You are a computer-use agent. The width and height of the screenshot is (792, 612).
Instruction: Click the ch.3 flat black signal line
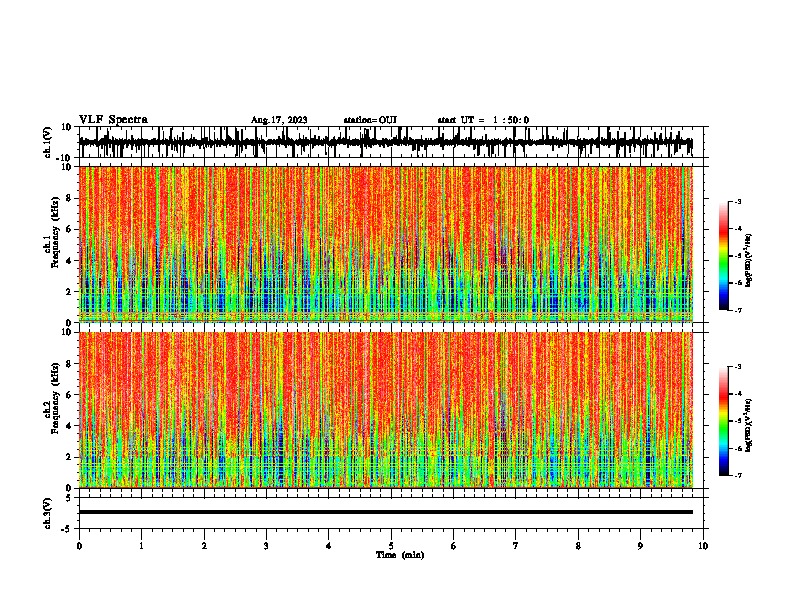point(385,512)
